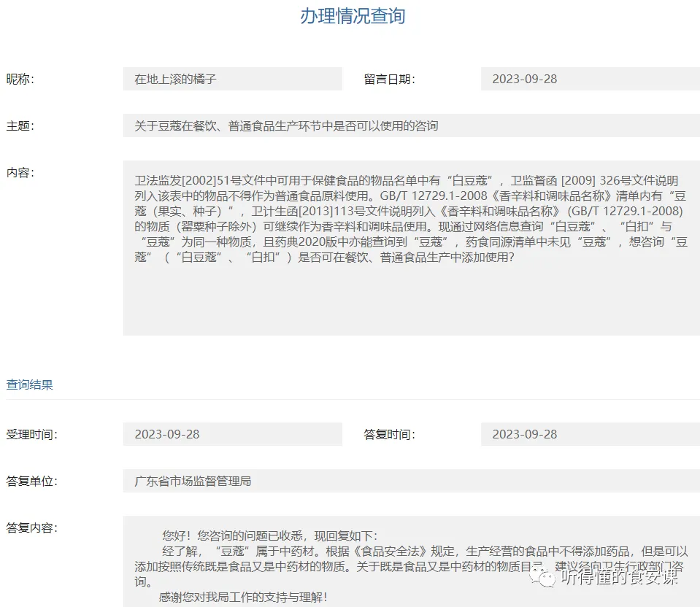Click the 受理时间 field showing 2023-09-28
Screen dimensions: 700x607
point(234,433)
